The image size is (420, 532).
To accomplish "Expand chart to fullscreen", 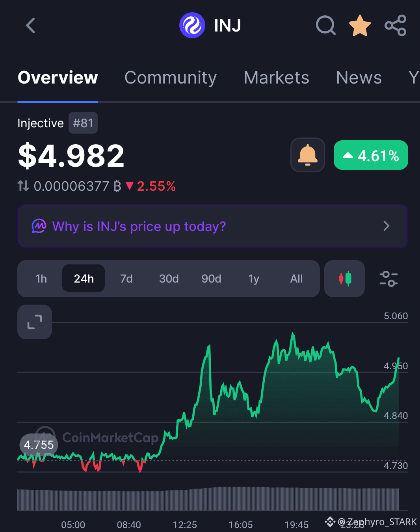I will point(35,322).
